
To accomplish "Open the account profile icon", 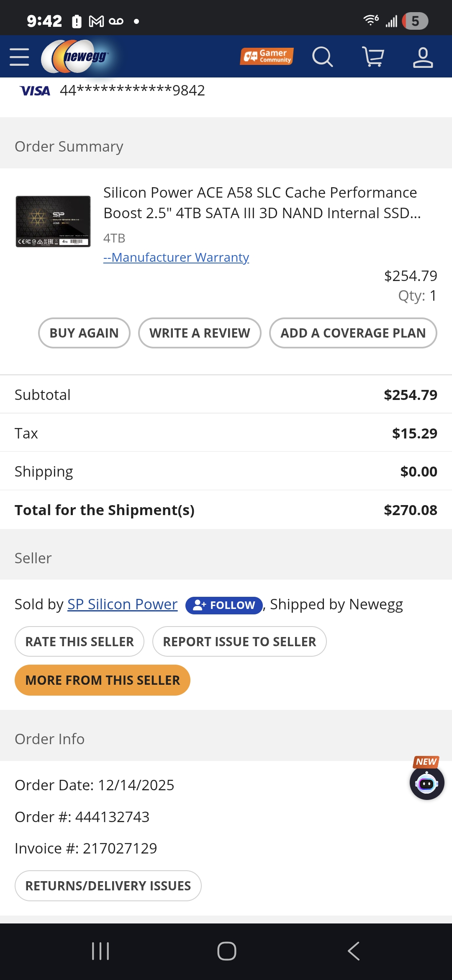I will coord(423,57).
